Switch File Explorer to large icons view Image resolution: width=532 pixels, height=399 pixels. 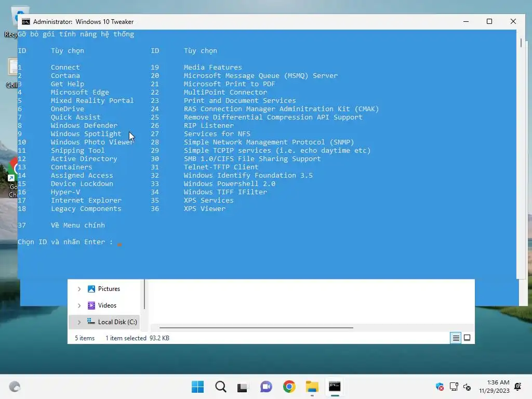point(467,338)
